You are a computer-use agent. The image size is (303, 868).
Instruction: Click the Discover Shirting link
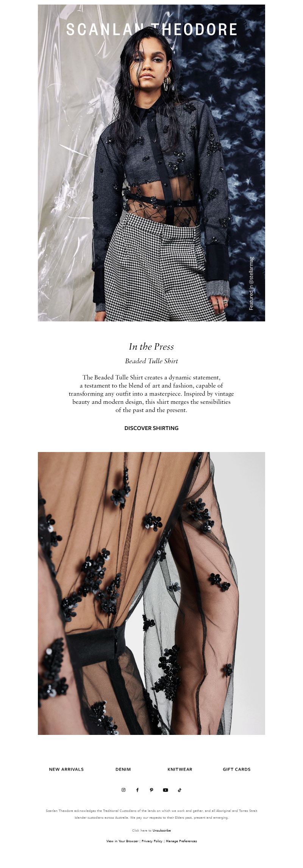point(151,428)
